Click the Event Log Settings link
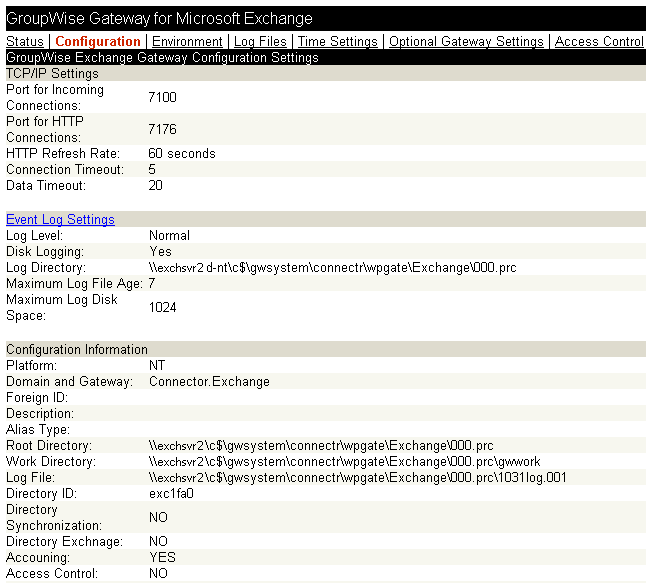Viewport: 647px width, 583px height. 60,220
